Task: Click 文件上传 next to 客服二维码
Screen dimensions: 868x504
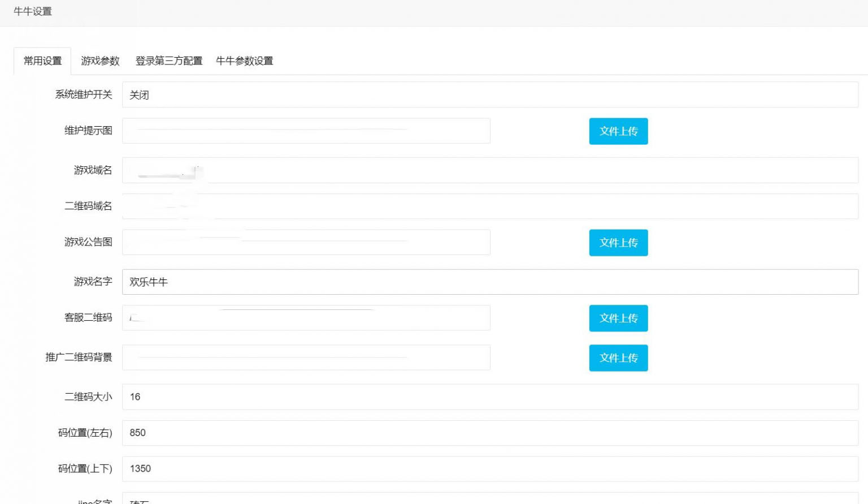Action: 618,318
